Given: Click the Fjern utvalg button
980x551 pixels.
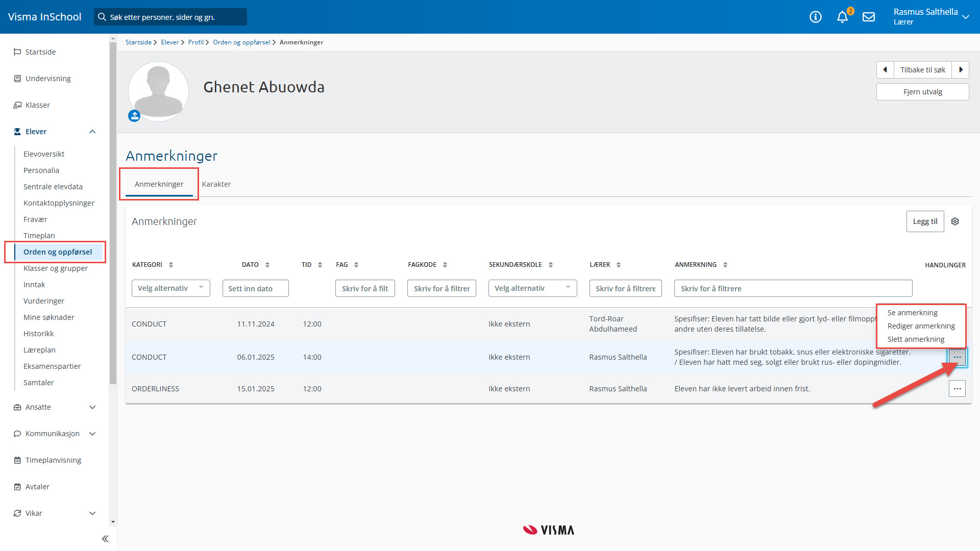Looking at the screenshot, I should [922, 92].
